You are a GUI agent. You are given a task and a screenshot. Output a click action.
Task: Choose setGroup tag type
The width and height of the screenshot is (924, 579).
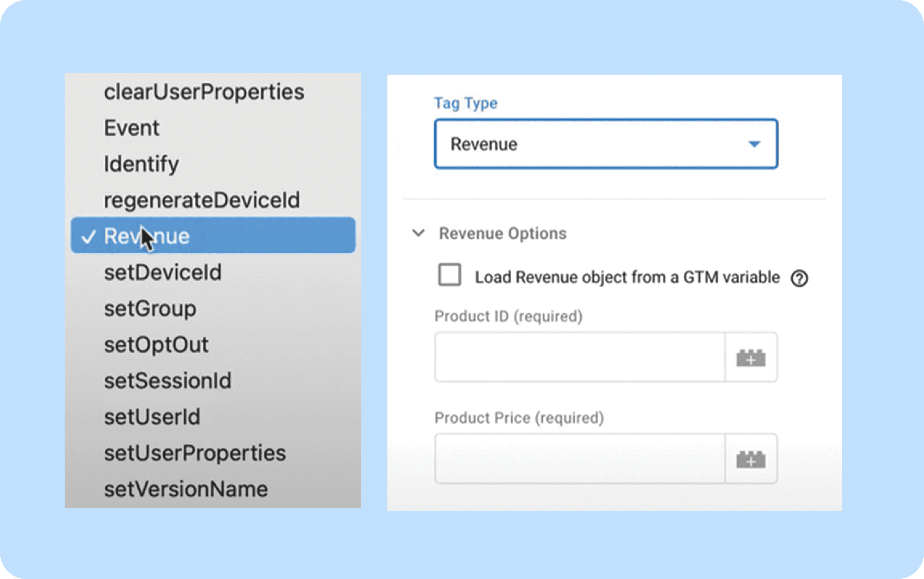[x=150, y=308]
